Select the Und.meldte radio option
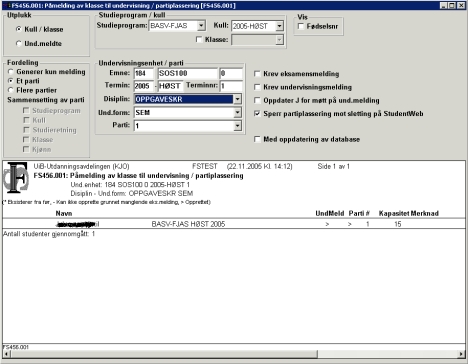Viewport: 468px width, 364px height. pyautogui.click(x=19, y=43)
